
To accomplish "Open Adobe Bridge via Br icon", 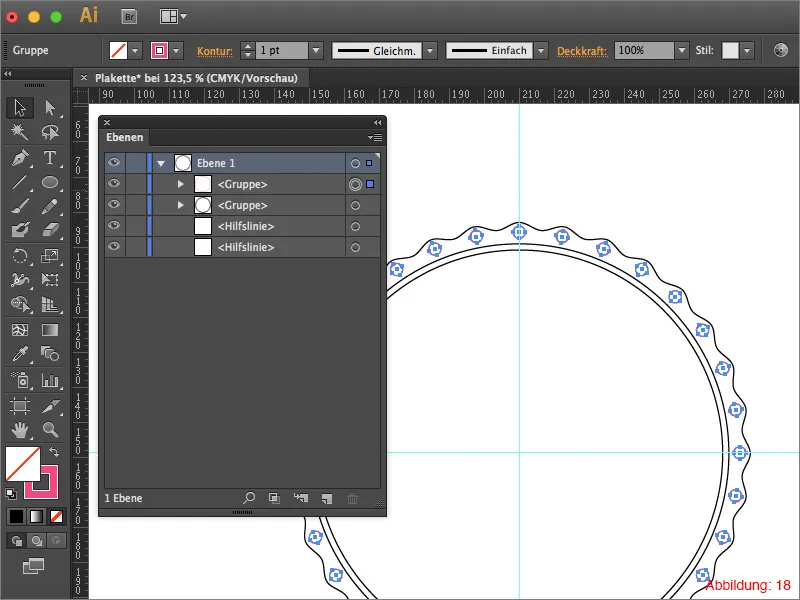I will pyautogui.click(x=130, y=17).
